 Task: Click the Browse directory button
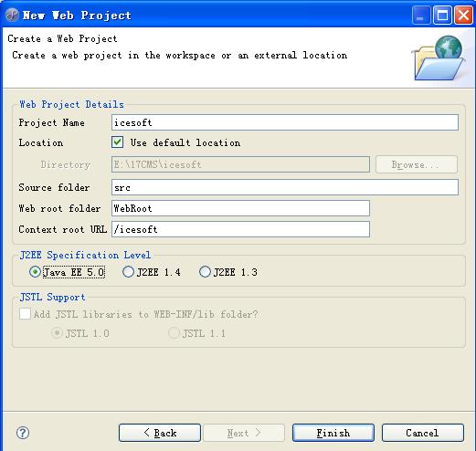417,164
